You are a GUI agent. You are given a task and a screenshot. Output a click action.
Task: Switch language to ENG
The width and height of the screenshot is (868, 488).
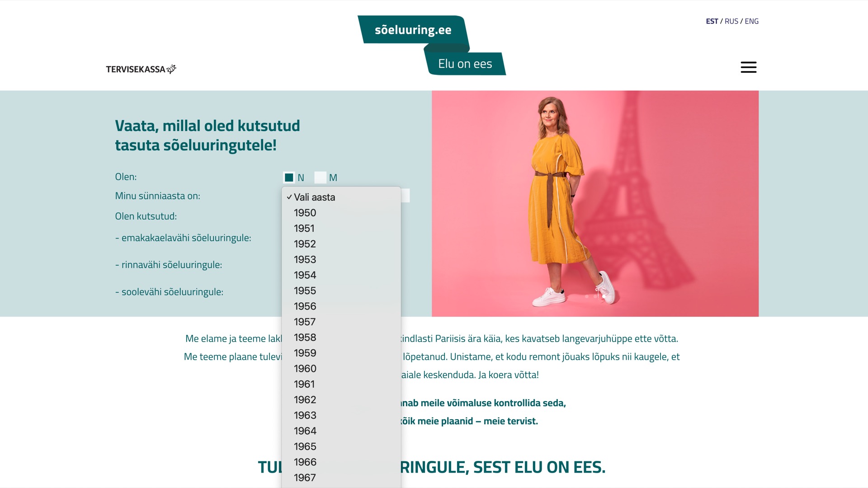tap(751, 21)
